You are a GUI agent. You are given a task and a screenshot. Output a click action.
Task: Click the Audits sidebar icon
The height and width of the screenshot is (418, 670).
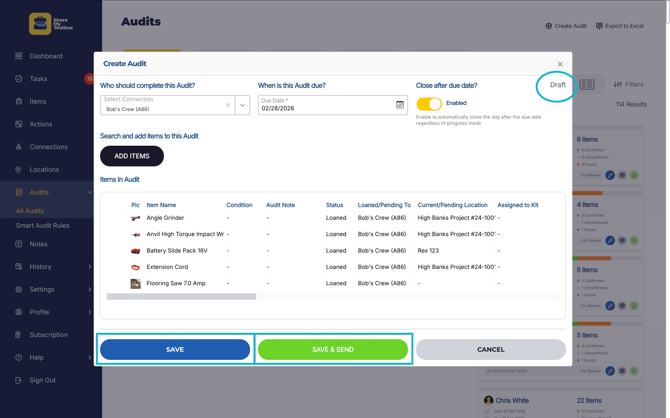click(x=18, y=192)
